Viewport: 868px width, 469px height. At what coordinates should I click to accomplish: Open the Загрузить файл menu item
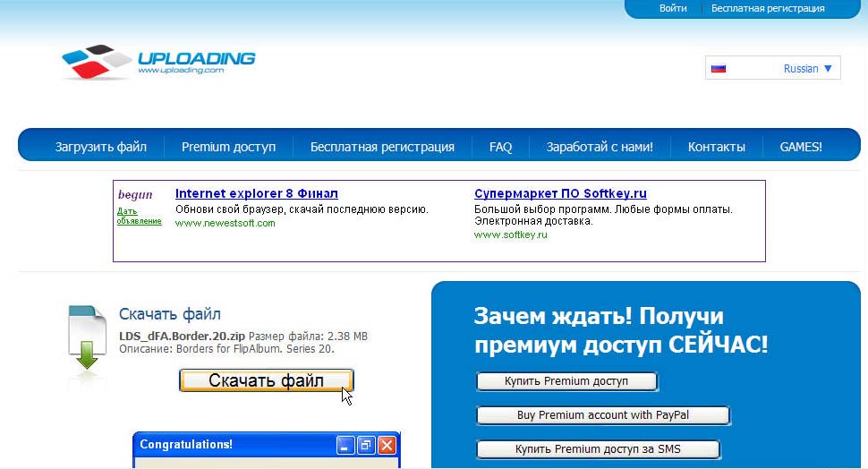tap(101, 147)
